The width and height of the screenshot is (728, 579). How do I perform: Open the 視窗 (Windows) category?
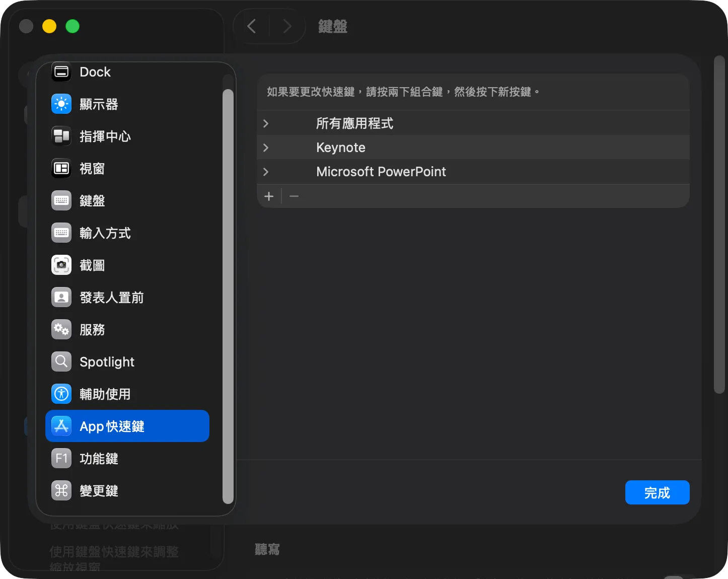tap(61, 168)
